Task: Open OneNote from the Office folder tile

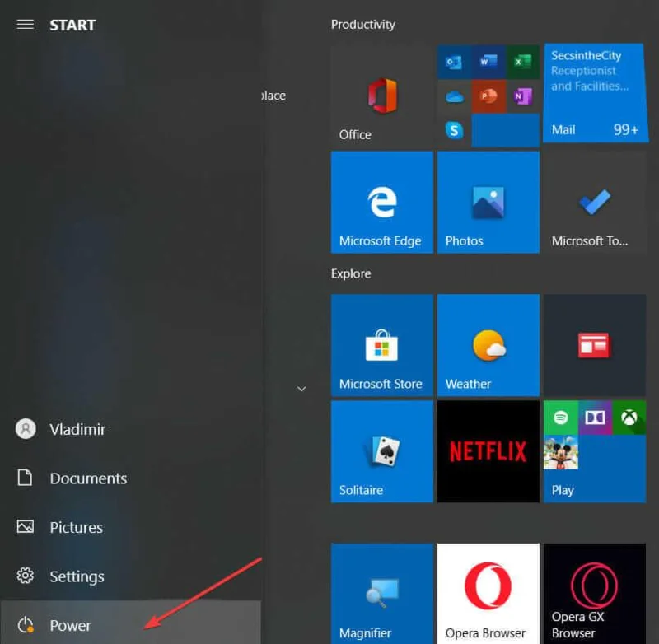Action: 523,96
